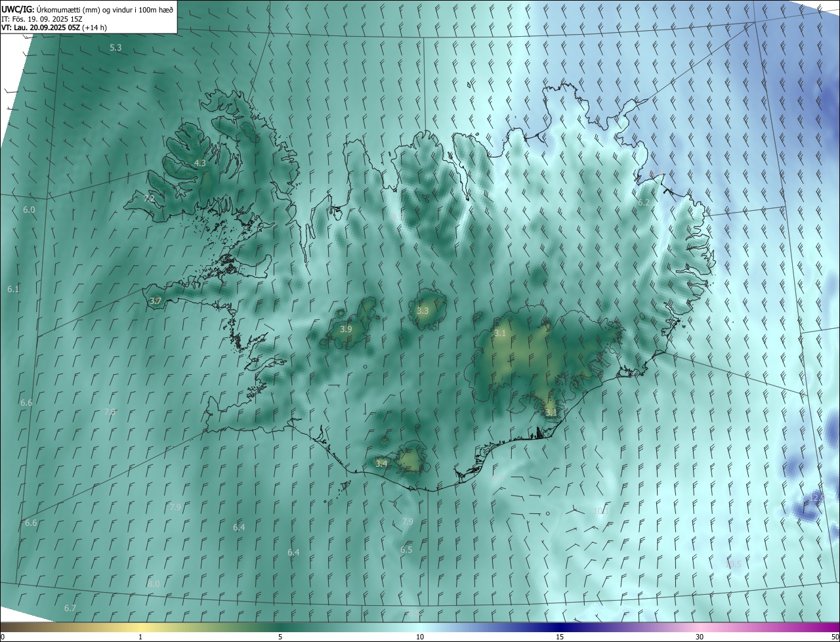
Task: Click the 6.0 value on the map
Action: (x=29, y=209)
